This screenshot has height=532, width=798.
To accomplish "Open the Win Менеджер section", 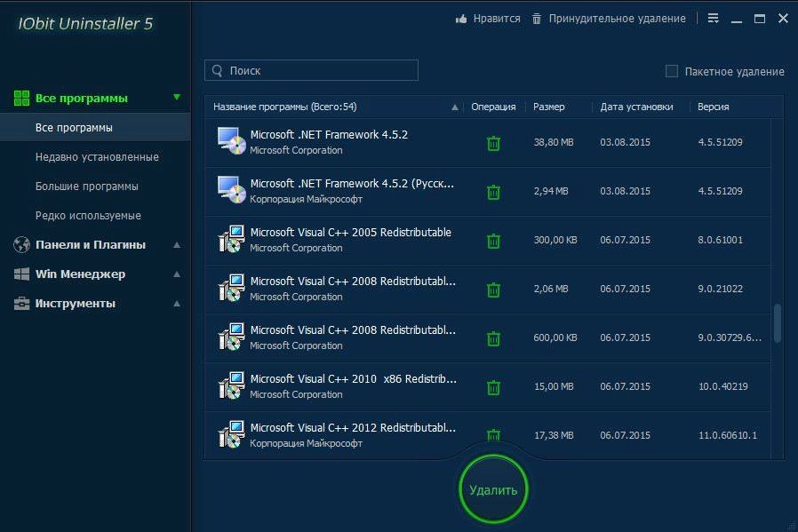I will [80, 274].
